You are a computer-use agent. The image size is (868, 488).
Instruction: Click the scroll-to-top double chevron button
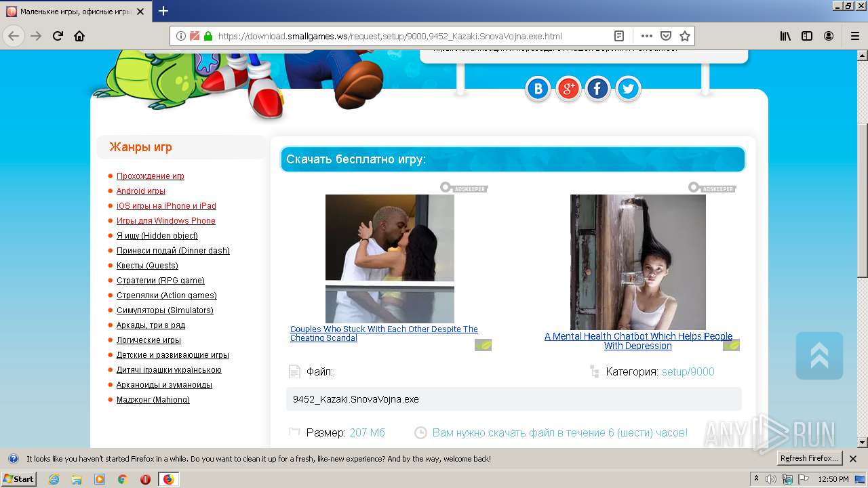pyautogui.click(x=819, y=355)
